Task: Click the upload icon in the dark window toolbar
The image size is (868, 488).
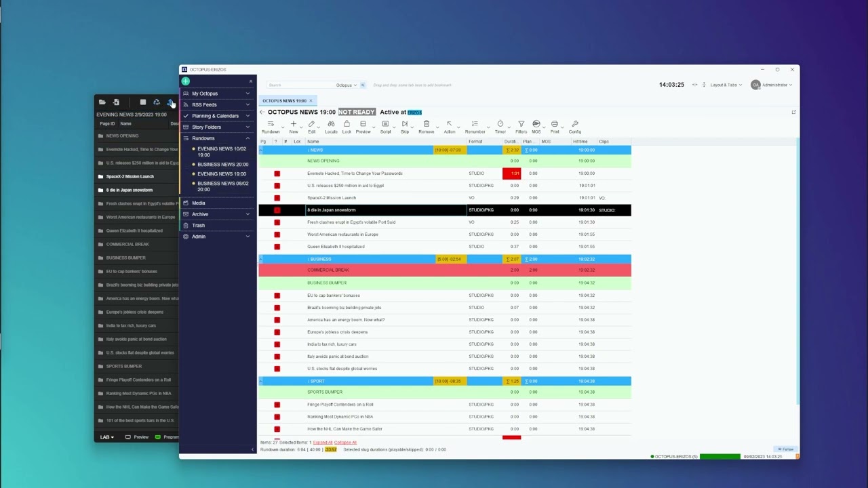Action: (170, 102)
